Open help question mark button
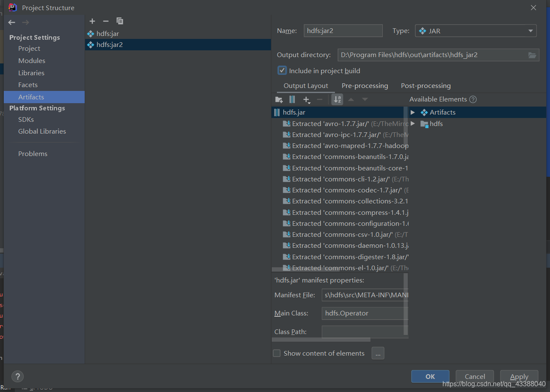This screenshot has height=392, width=550. coord(17,376)
